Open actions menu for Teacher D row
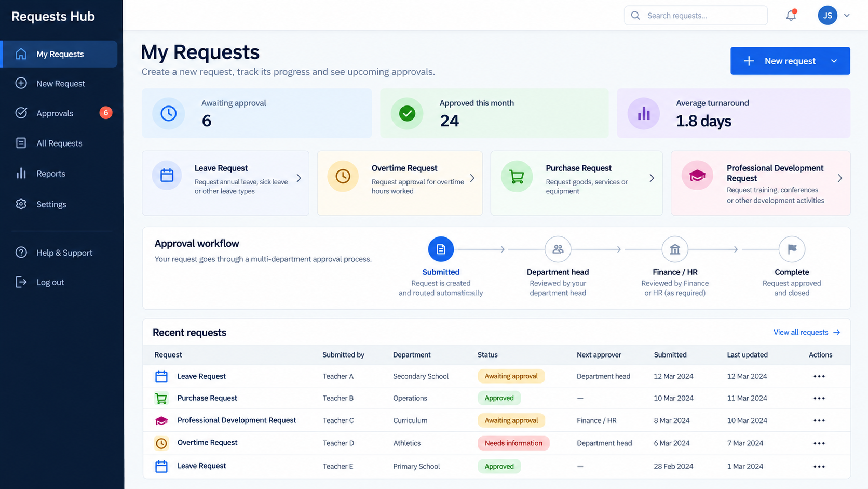Viewport: 868px width, 489px height. [819, 443]
